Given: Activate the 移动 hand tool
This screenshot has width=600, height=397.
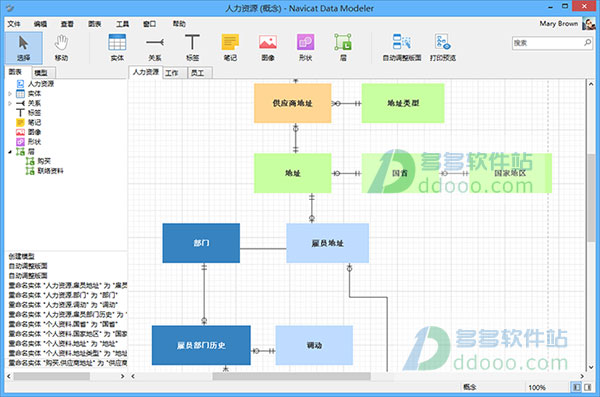Looking at the screenshot, I should tap(61, 48).
